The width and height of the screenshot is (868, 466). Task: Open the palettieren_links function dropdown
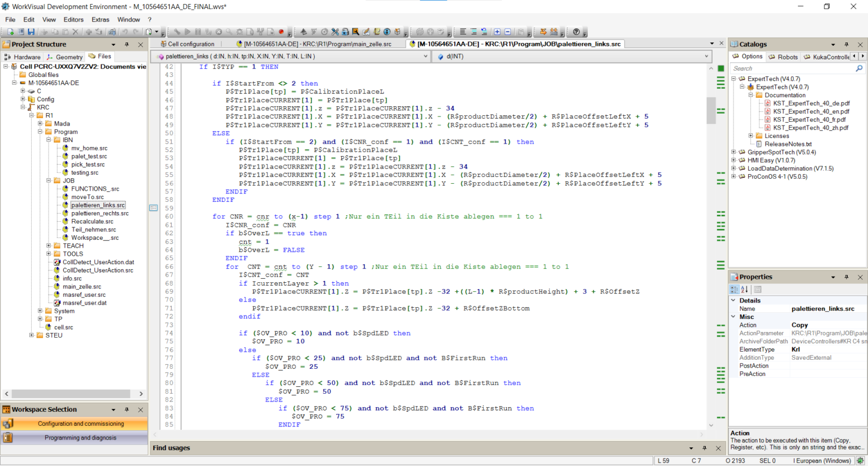425,57
